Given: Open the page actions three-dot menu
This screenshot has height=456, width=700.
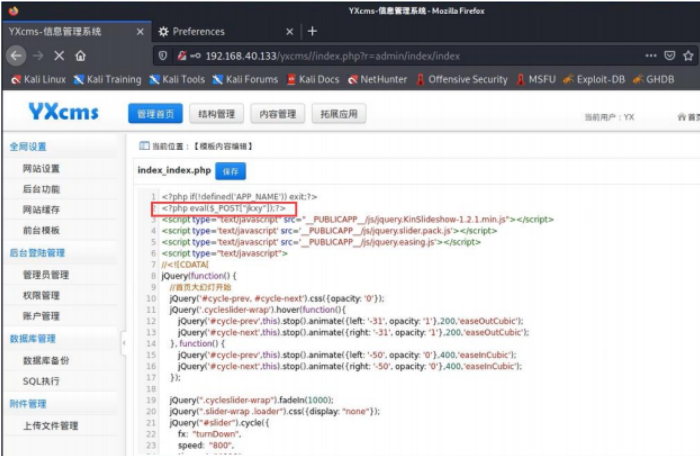Looking at the screenshot, I should point(651,56).
